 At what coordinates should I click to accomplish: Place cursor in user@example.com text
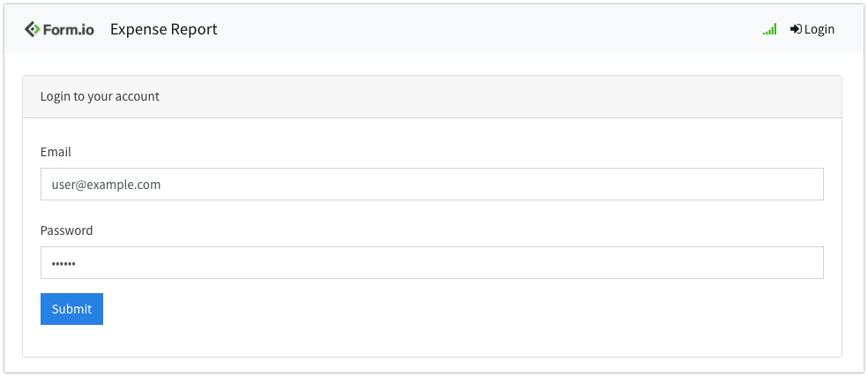[x=106, y=185]
